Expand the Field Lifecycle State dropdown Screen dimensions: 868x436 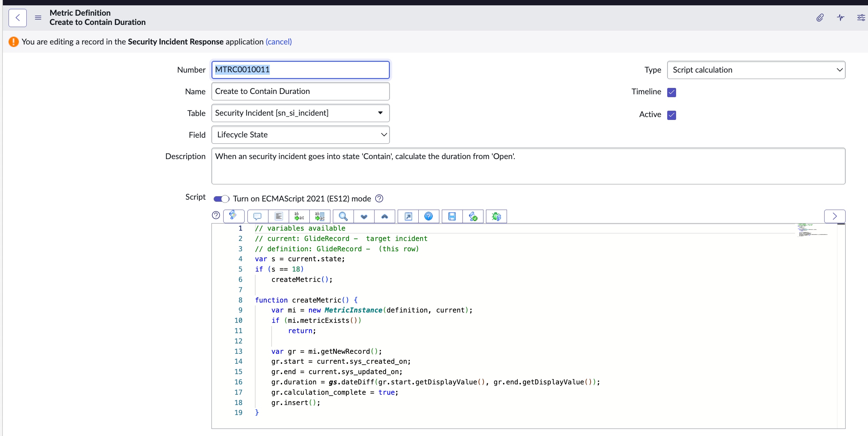point(300,135)
